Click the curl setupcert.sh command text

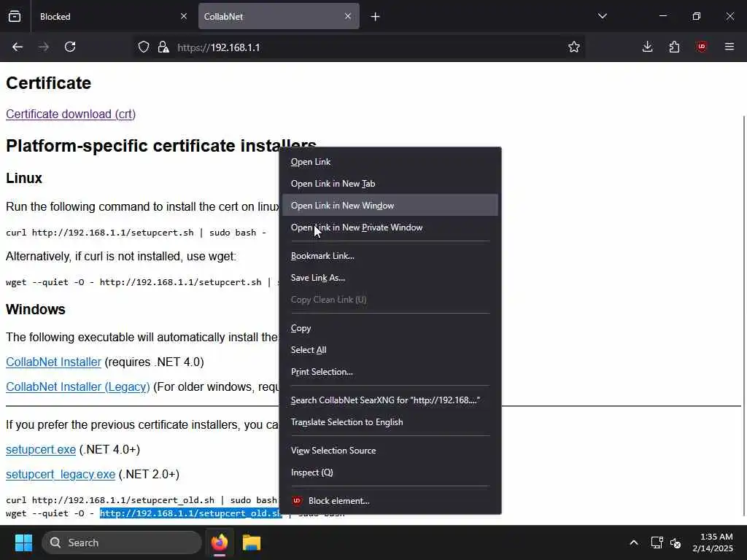(x=136, y=233)
